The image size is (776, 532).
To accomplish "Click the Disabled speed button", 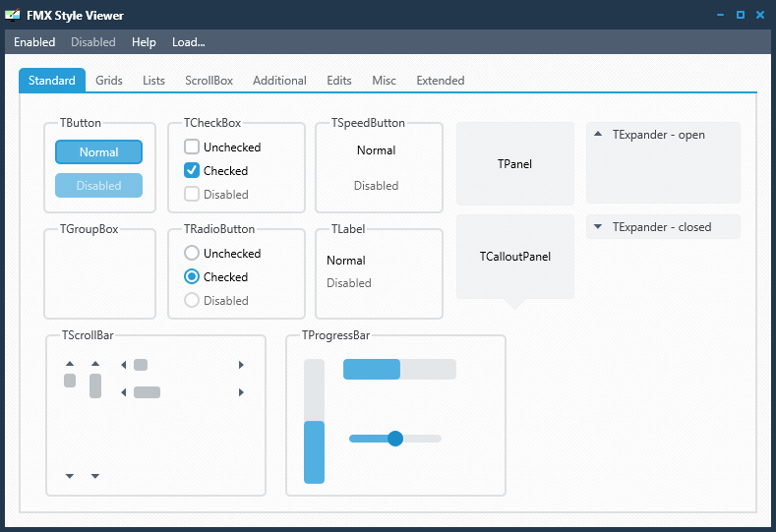I will pos(376,186).
